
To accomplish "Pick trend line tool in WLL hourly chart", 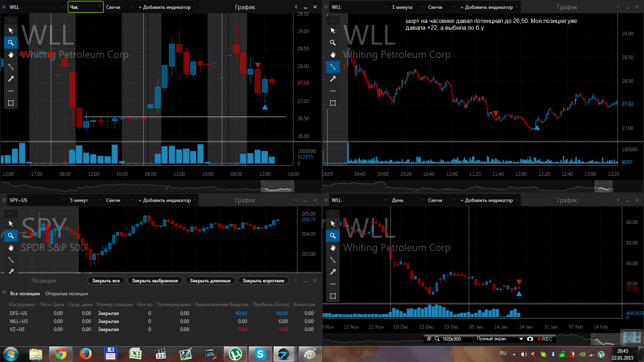I will coord(11,67).
